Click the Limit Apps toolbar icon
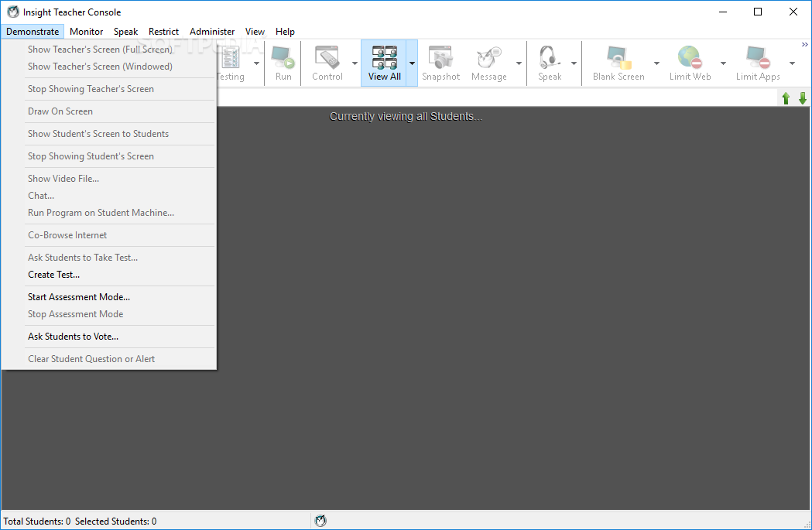Image resolution: width=812 pixels, height=530 pixels. (758, 57)
